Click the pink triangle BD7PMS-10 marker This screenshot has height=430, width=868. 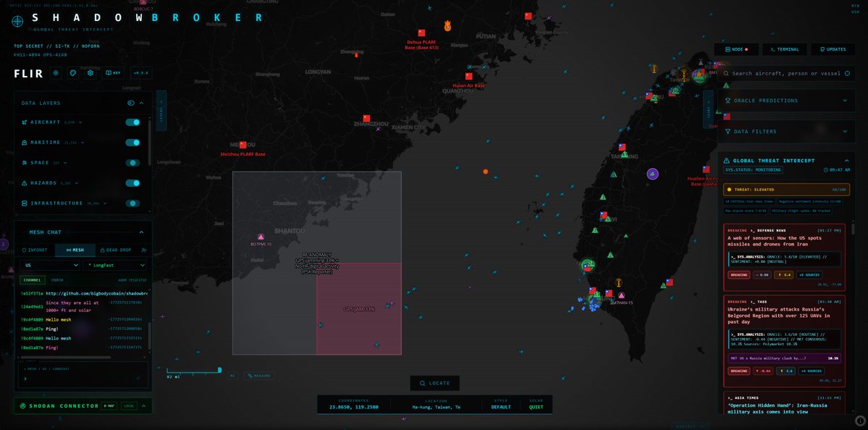pyautogui.click(x=261, y=236)
